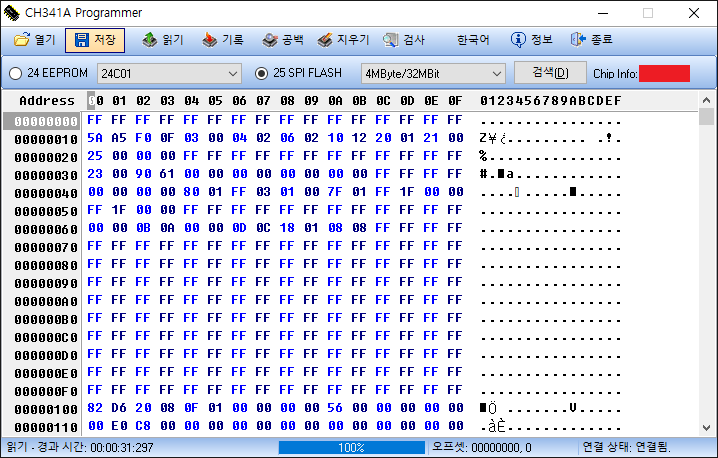
Task: Click byte C8 in row 00000110
Action: 143,425
